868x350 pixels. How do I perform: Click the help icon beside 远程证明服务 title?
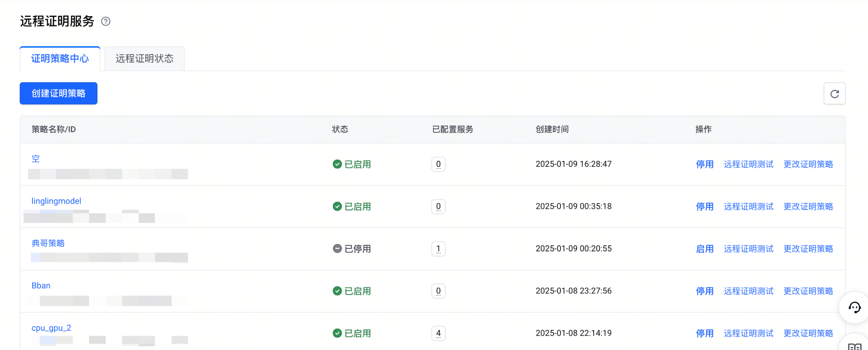(x=105, y=21)
